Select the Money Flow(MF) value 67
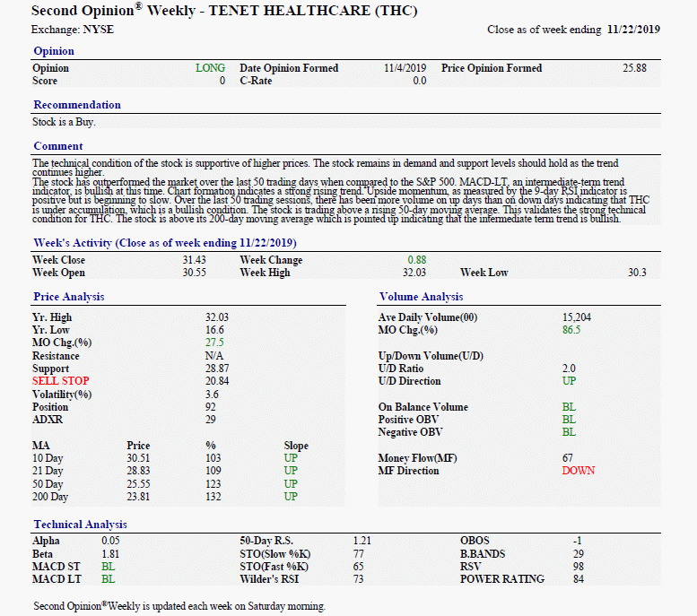697x616 pixels. pos(568,458)
